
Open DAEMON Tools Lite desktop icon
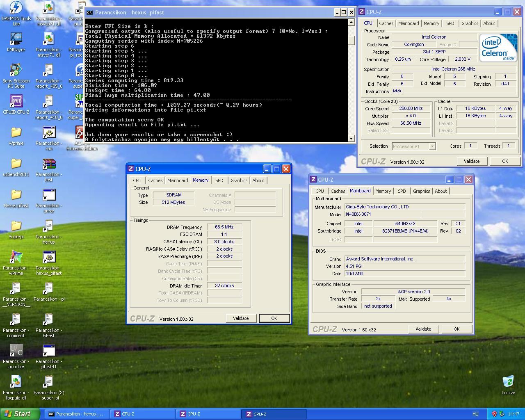(16, 8)
